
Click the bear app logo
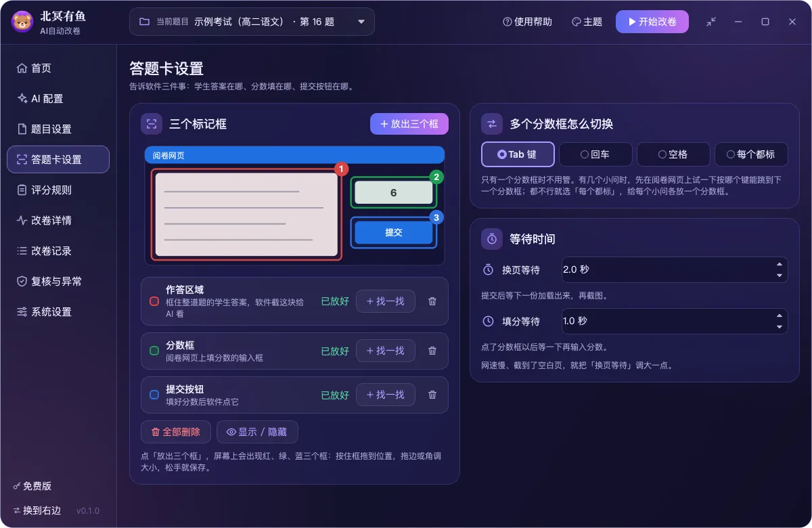pyautogui.click(x=22, y=22)
